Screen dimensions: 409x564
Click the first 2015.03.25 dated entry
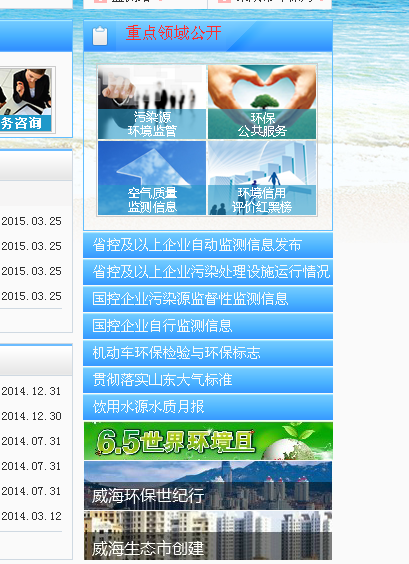click(31, 221)
